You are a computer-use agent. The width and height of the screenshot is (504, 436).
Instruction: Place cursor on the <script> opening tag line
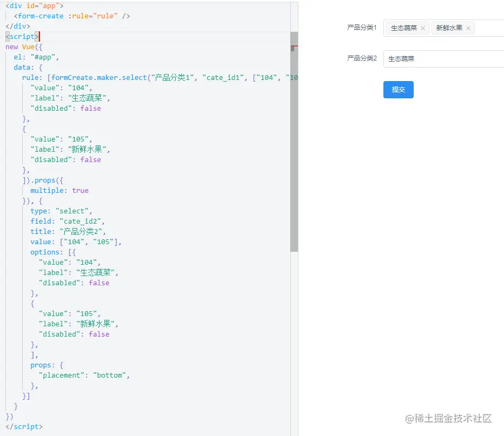click(x=22, y=37)
